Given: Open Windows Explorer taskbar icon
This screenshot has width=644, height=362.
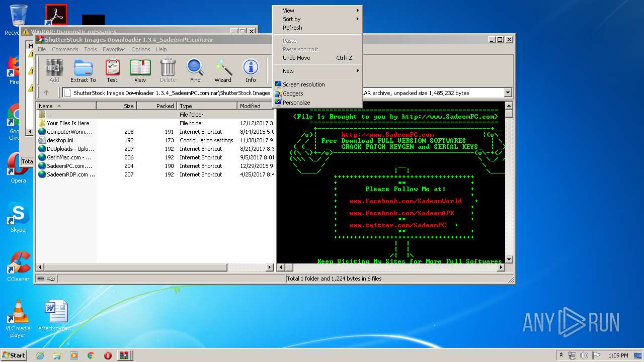Looking at the screenshot, I should [x=57, y=355].
